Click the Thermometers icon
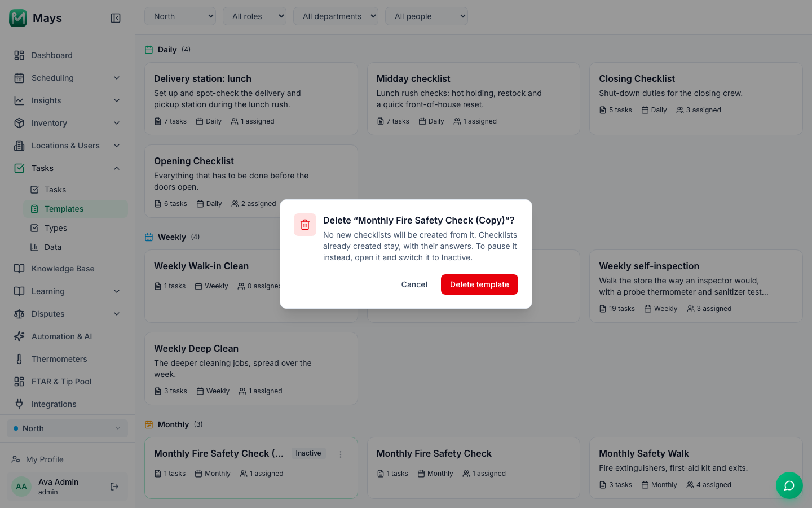 [19, 359]
